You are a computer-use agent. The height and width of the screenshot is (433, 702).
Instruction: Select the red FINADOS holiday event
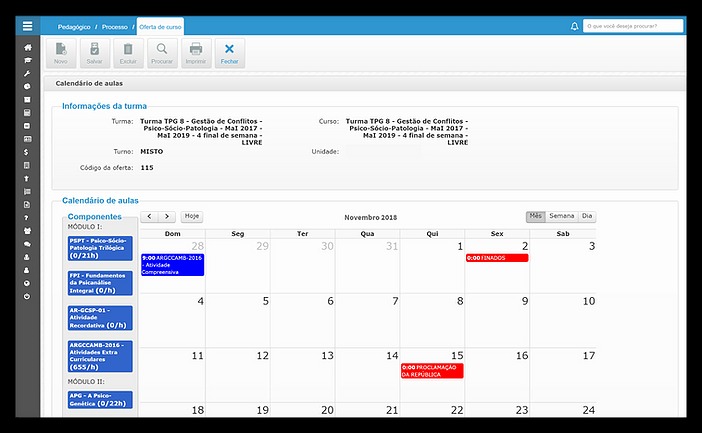coord(496,258)
